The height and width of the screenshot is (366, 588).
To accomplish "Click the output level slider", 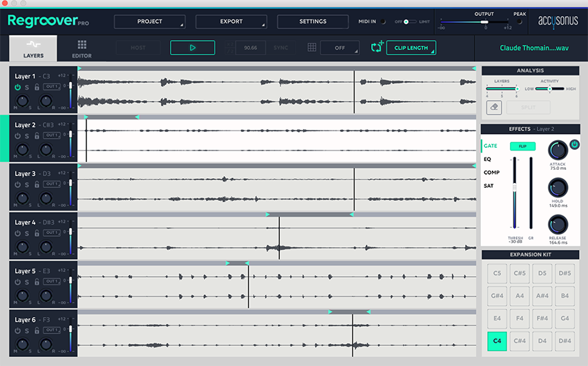I will [475, 22].
